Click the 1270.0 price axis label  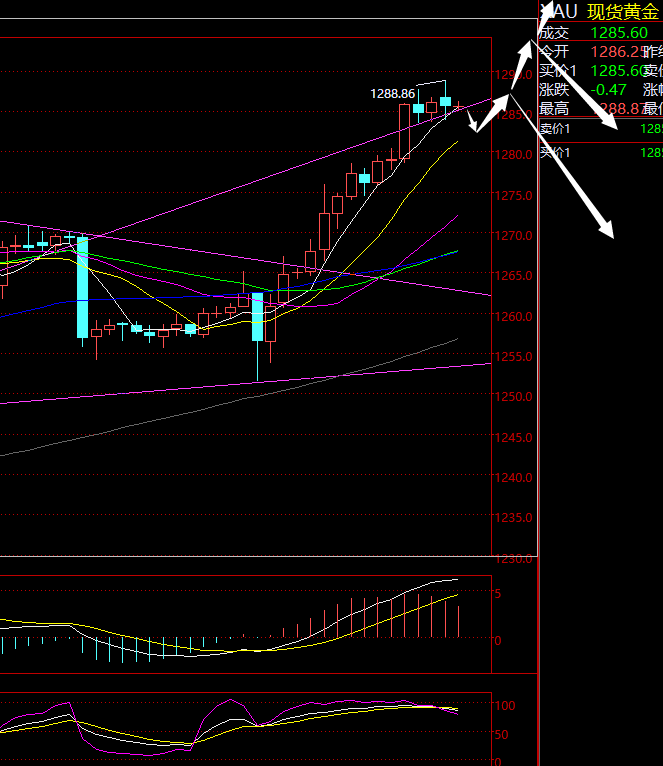(513, 236)
